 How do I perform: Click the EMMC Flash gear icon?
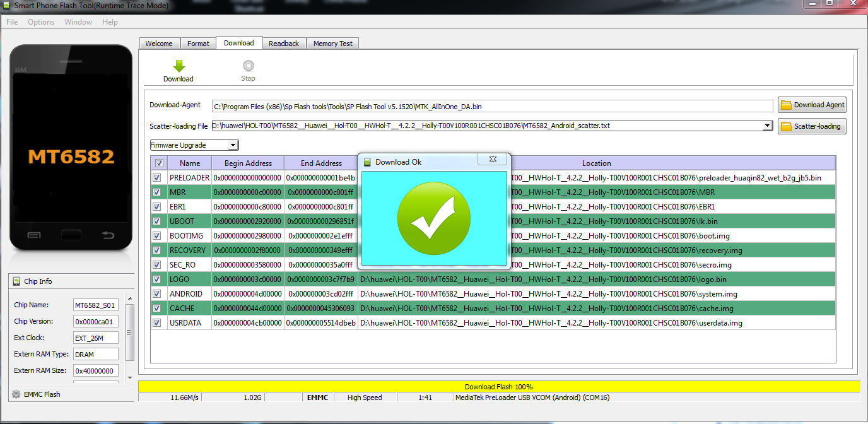(x=16, y=394)
